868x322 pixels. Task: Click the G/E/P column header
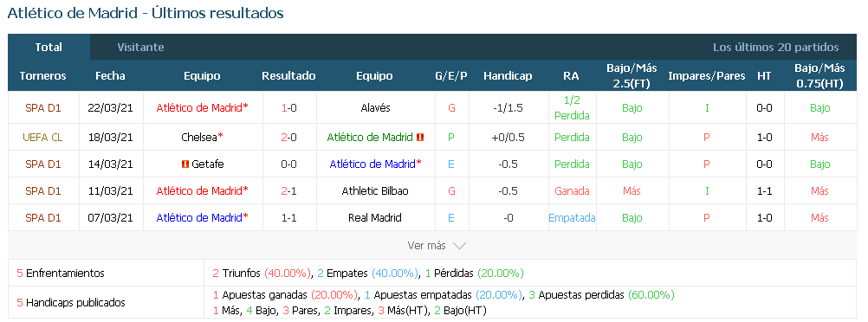(x=451, y=76)
